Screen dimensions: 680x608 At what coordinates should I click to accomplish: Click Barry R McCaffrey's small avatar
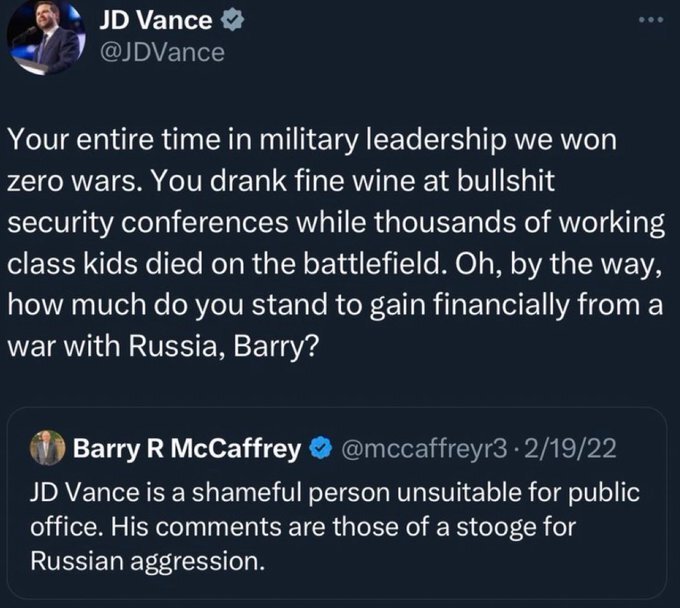[47, 449]
